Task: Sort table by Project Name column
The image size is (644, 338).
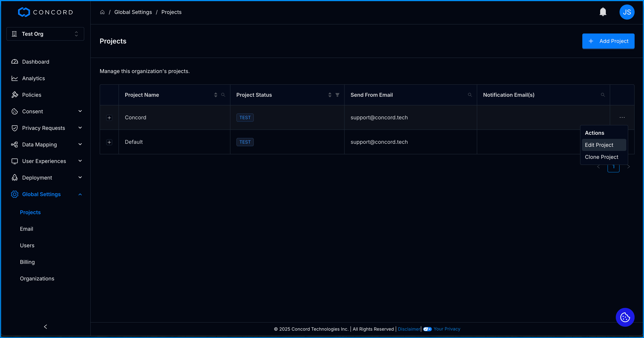Action: click(x=216, y=95)
